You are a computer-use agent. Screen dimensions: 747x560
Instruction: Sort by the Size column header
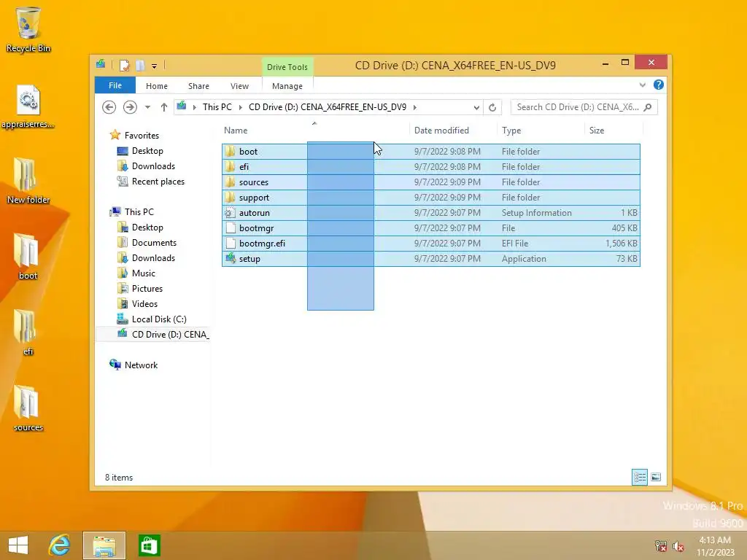[x=614, y=131]
